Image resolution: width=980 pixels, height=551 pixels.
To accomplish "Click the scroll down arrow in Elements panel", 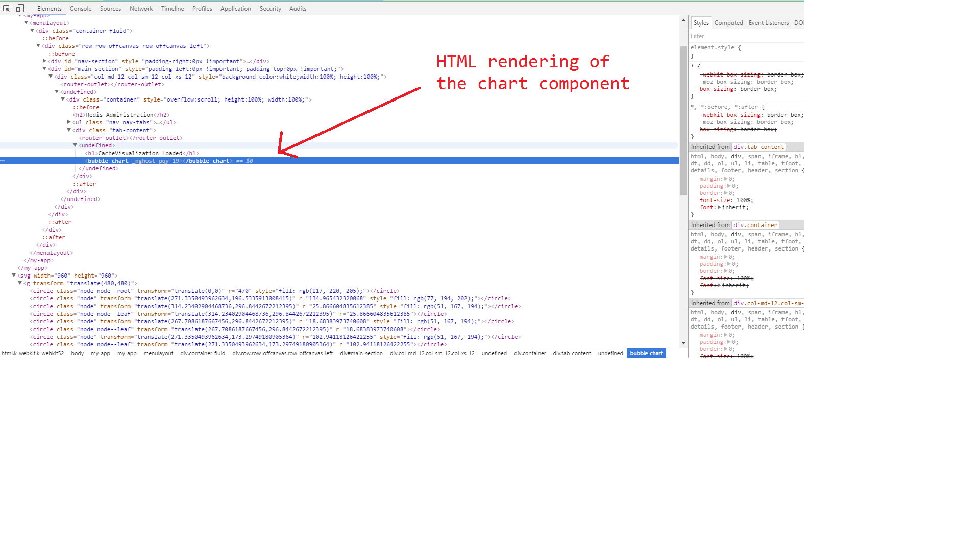I will (683, 343).
